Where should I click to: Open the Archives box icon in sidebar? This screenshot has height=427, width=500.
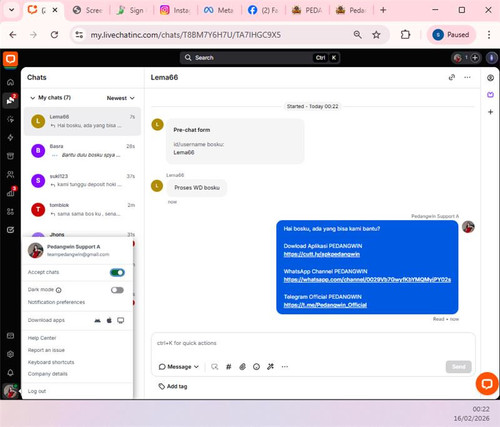[10, 156]
